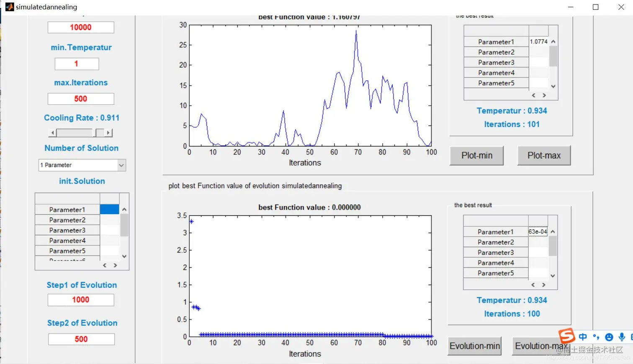The width and height of the screenshot is (633, 364).
Task: Click the Sogou punctuation toggle icon
Action: pos(596,337)
